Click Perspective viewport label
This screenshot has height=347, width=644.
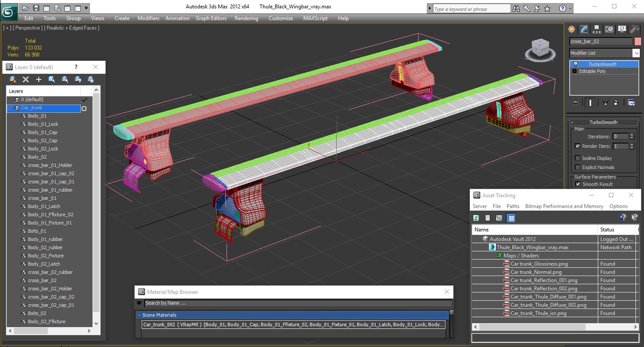[28, 28]
